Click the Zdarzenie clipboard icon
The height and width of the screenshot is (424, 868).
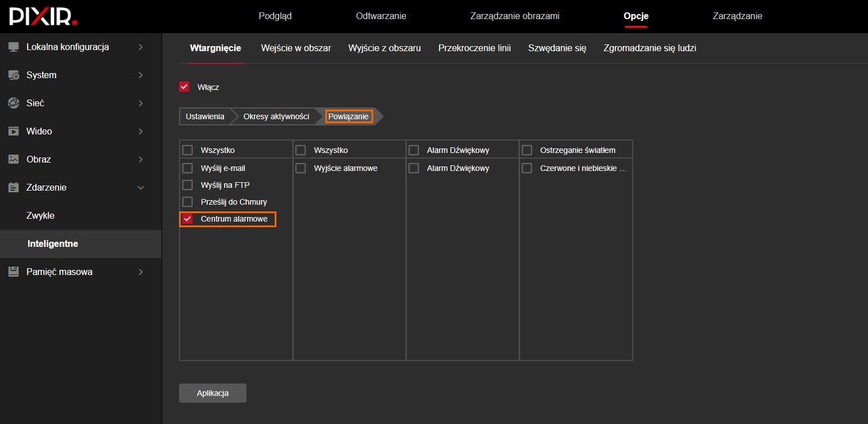coord(14,188)
